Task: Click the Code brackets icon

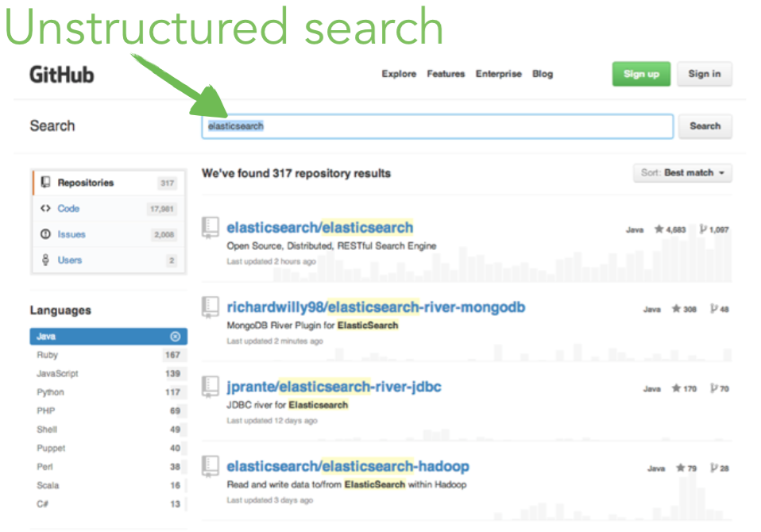Action: (x=45, y=208)
